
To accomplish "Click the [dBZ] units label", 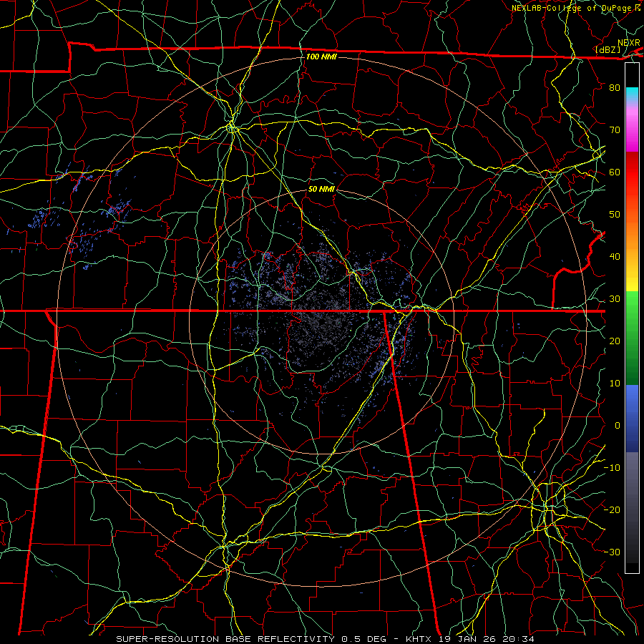I will point(608,50).
